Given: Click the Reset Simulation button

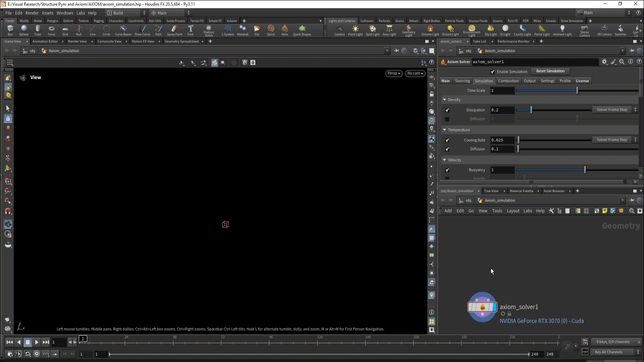Looking at the screenshot, I should [x=550, y=71].
